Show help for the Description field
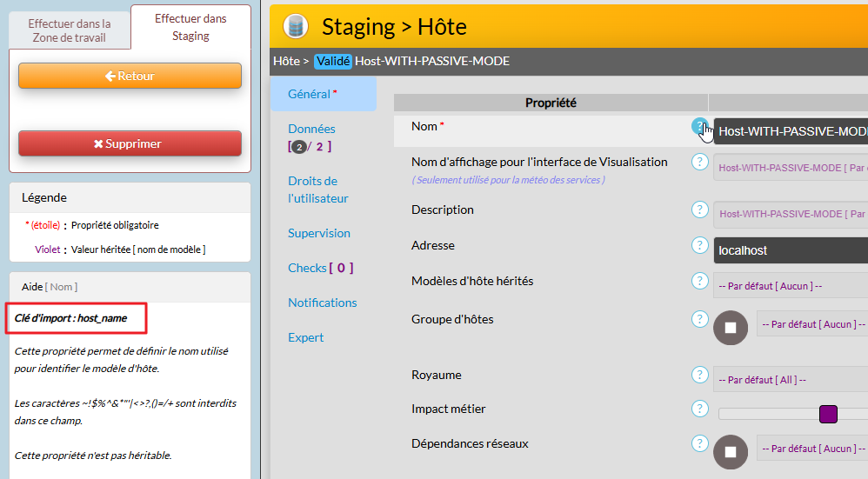Viewport: 868px width, 479px height. point(699,210)
